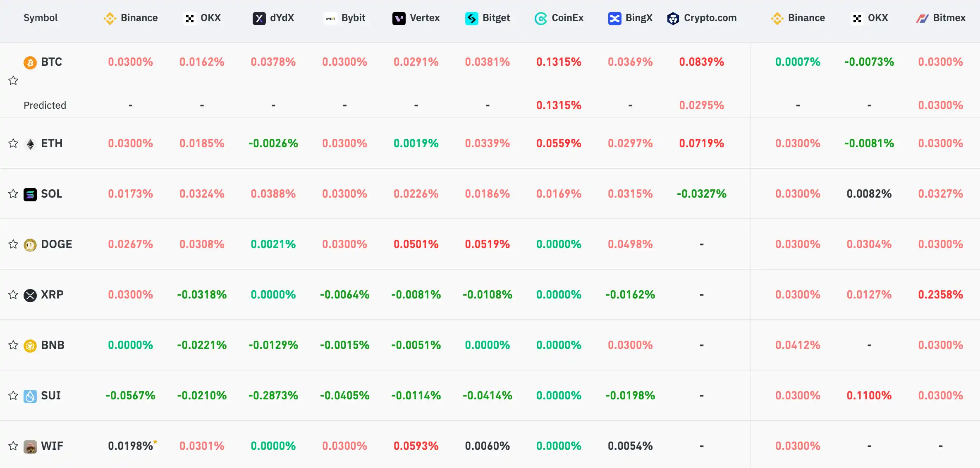
Task: Open the Crypto.com column header
Action: 702,18
